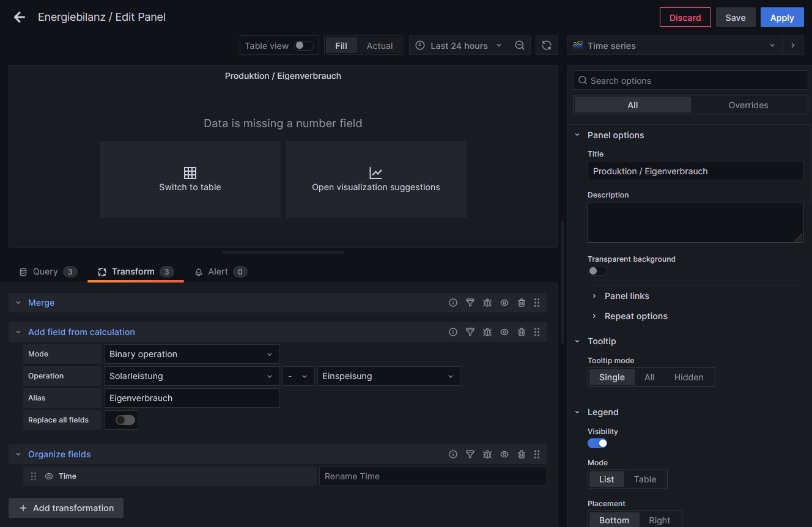This screenshot has width=812, height=527.
Task: Open the Time series visualization picker
Action: [x=674, y=46]
